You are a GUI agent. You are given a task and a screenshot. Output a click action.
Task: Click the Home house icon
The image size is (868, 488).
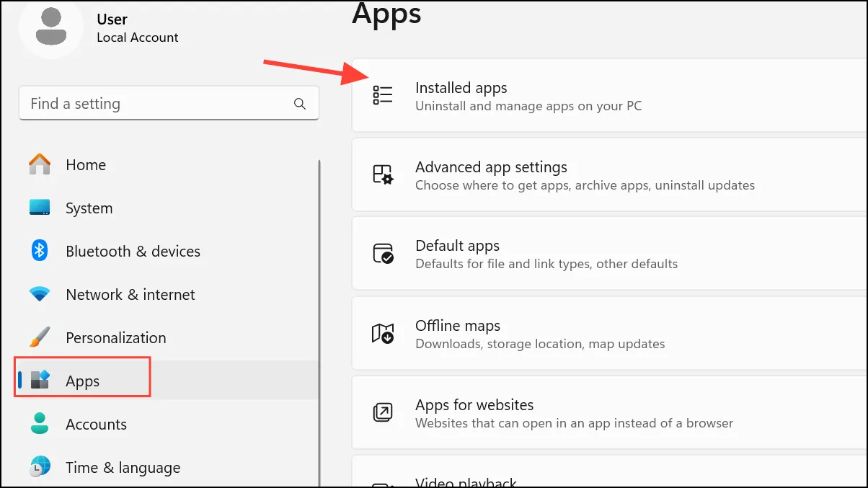coord(40,165)
